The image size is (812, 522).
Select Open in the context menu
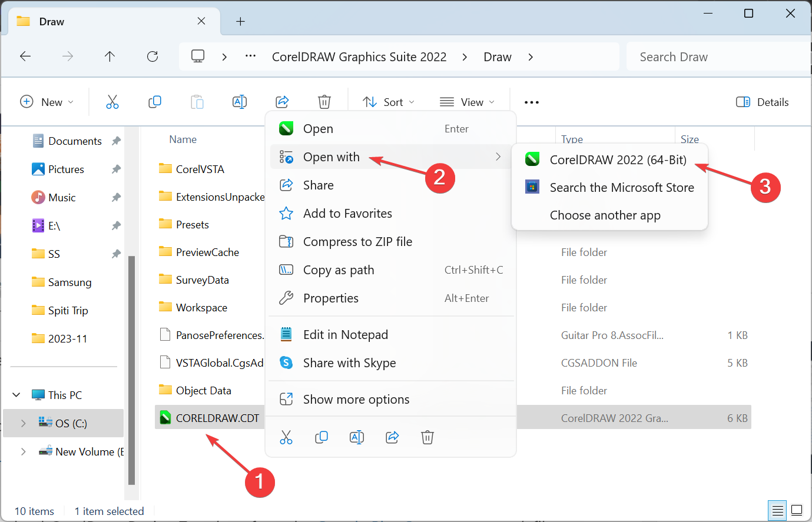(391, 129)
